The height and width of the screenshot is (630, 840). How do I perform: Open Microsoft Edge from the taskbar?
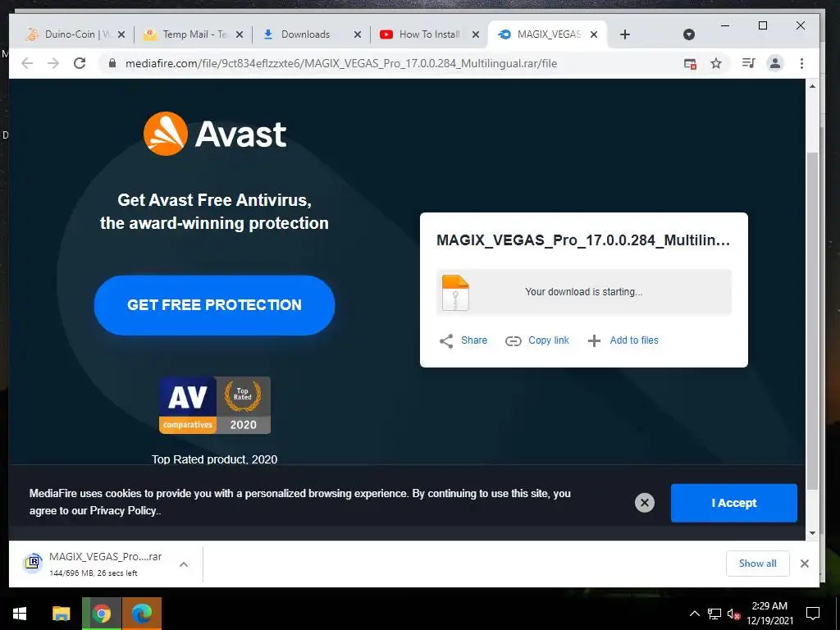[141, 614]
